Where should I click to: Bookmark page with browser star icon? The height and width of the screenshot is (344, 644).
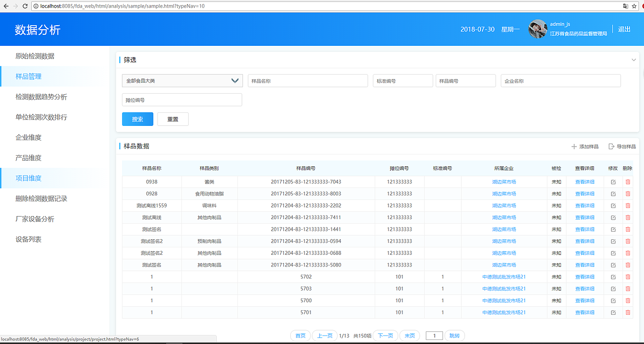coord(634,6)
